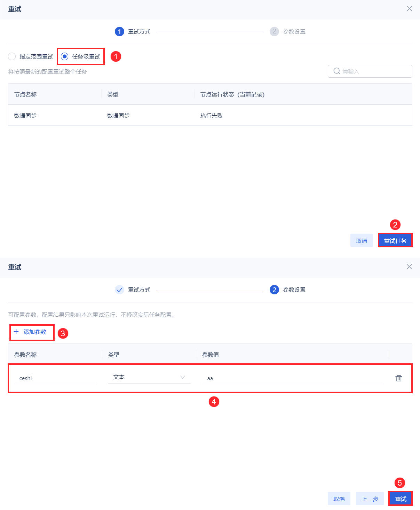Click the blue 重试 button
420x510 pixels.
[x=401, y=499]
